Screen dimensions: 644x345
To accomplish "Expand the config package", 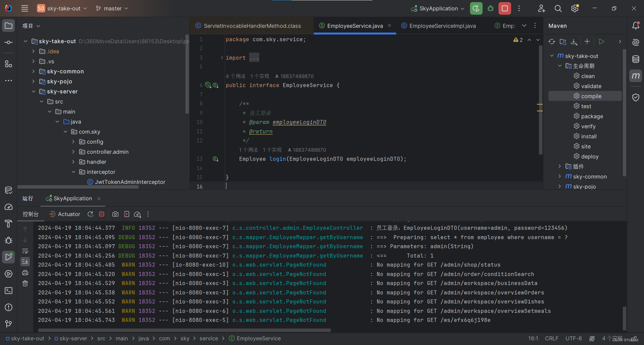I will (x=73, y=142).
